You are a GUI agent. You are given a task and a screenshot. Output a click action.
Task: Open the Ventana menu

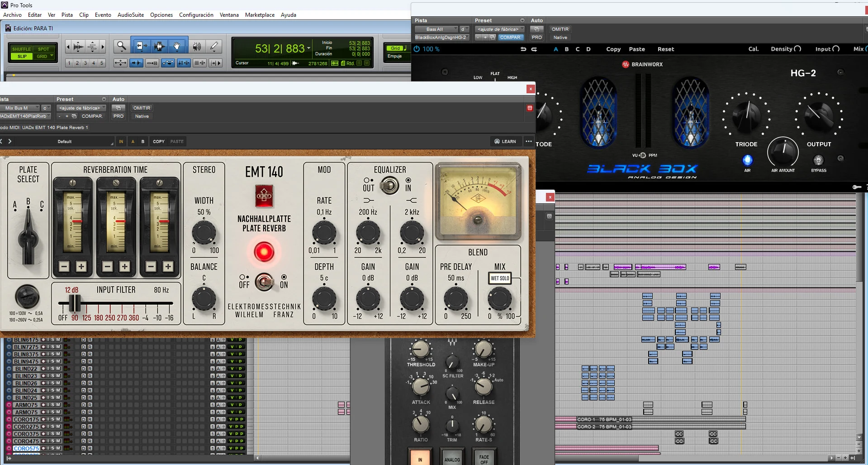(229, 15)
